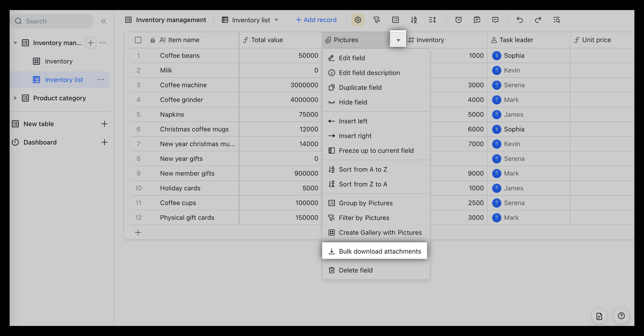Open the Pictures column dropdown arrow
The width and height of the screenshot is (644, 336).
(x=398, y=40)
